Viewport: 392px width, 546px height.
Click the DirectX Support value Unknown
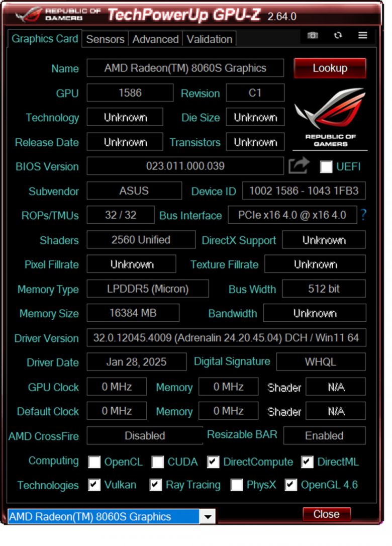324,240
